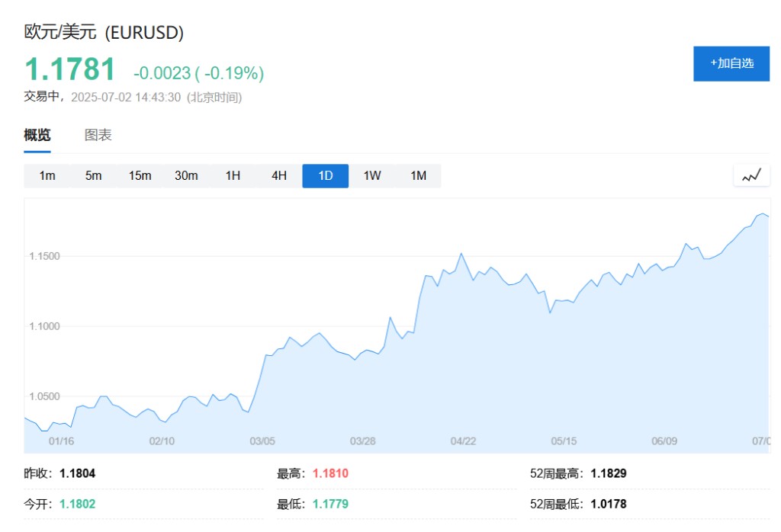Choose the 15m timeframe
The height and width of the screenshot is (532, 781).
(x=140, y=175)
